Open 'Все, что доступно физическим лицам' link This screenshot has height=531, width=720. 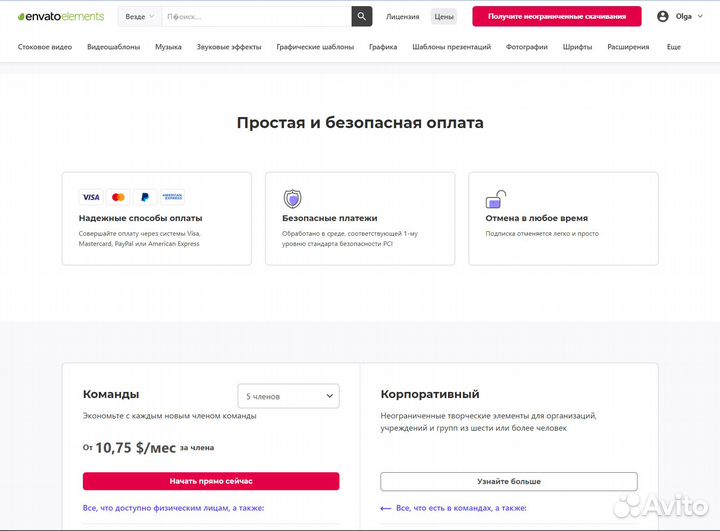pos(173,508)
